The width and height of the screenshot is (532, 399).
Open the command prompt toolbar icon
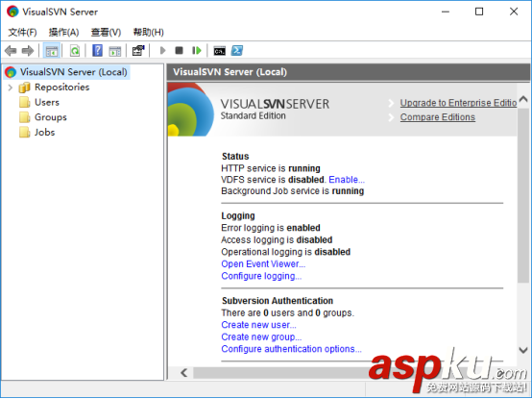pos(220,51)
